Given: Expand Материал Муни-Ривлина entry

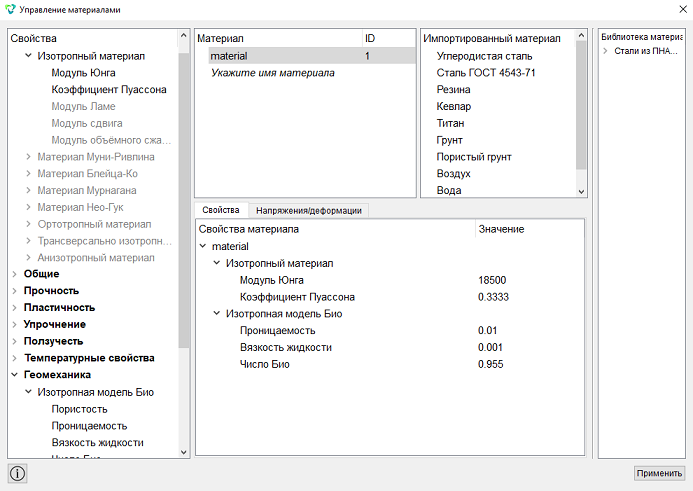Looking at the screenshot, I should (28, 157).
